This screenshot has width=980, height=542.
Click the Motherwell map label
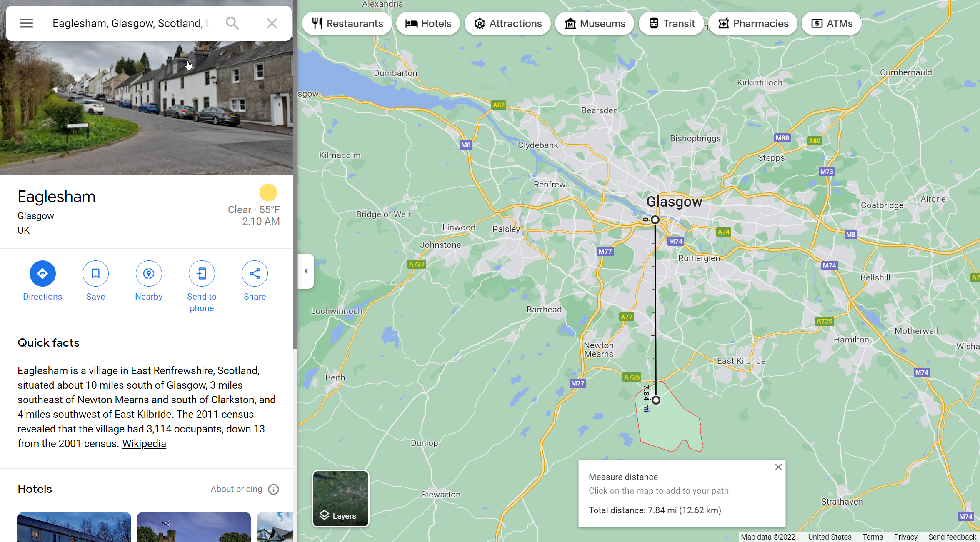click(916, 331)
